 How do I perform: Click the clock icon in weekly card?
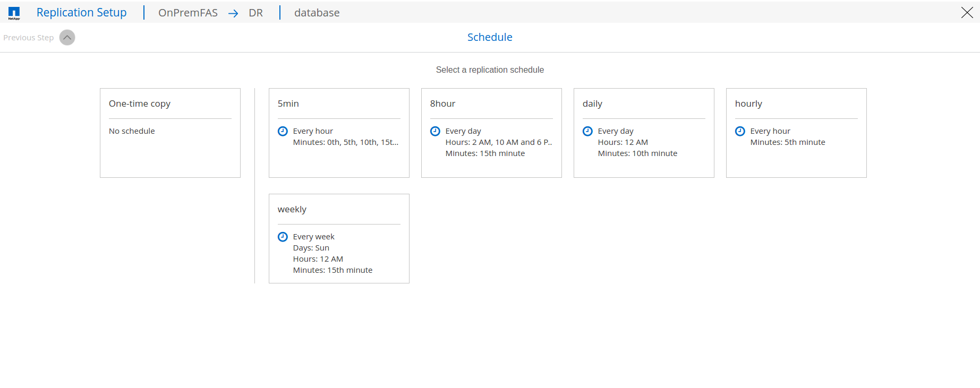pyautogui.click(x=283, y=237)
